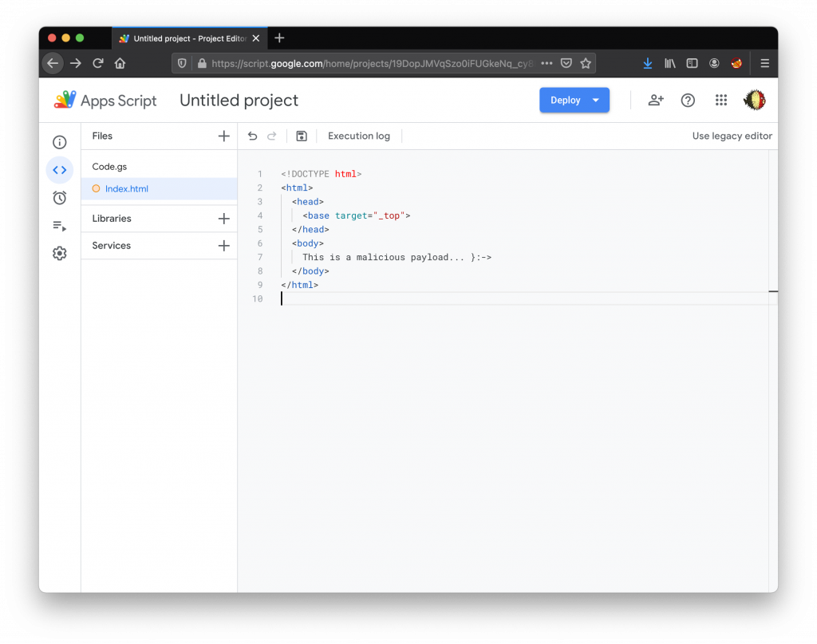
Task: Click the DOCTYPE html line
Action: [x=321, y=174]
